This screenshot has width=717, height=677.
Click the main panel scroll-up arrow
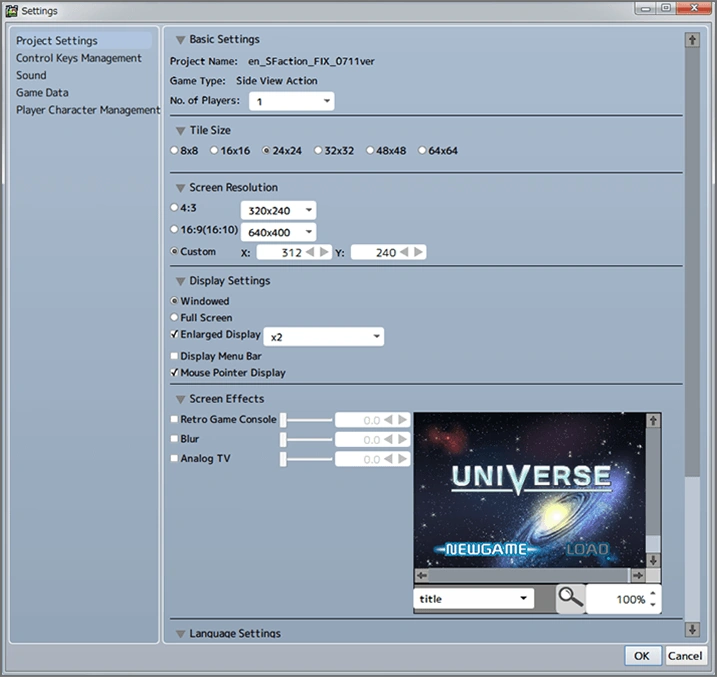(x=692, y=40)
